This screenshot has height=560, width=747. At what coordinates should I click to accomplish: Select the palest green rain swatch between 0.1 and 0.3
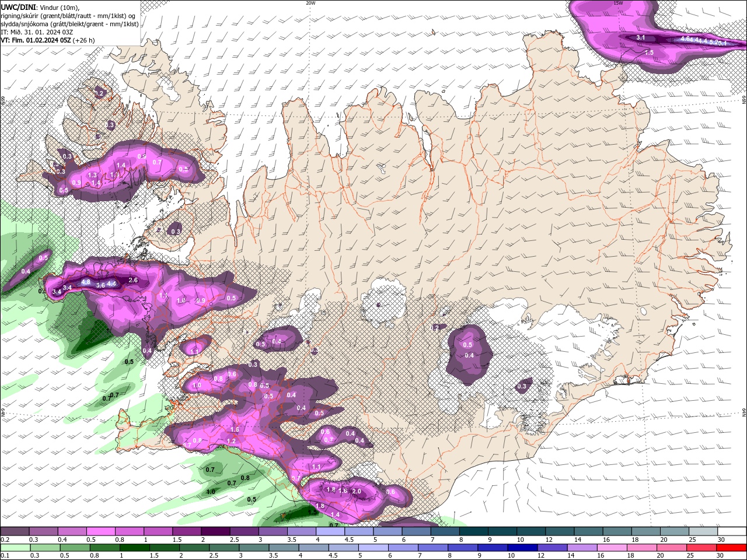click(x=15, y=547)
